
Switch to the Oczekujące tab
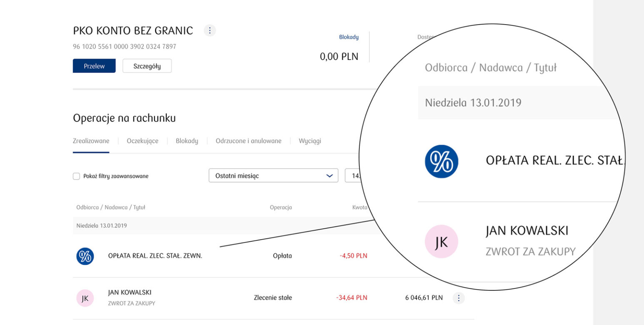[142, 141]
